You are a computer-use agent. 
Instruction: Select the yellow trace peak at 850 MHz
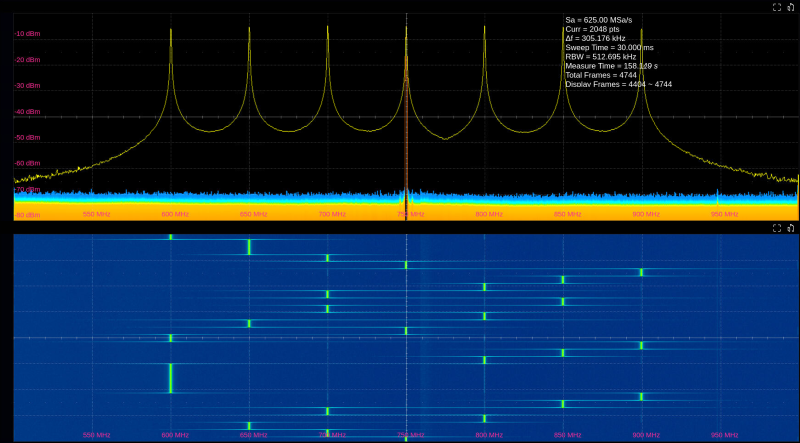tap(563, 30)
